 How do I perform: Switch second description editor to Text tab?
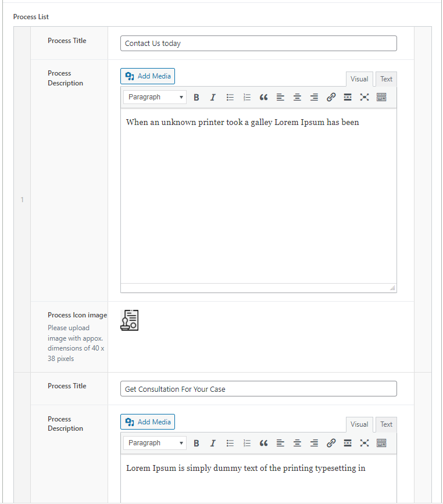click(x=386, y=424)
